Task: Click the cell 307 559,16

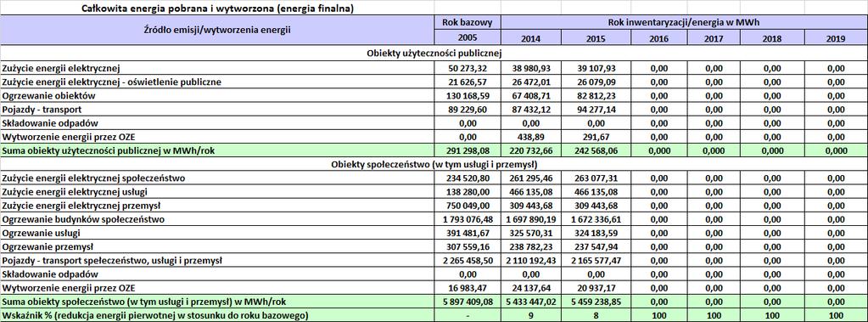Action: (468, 246)
